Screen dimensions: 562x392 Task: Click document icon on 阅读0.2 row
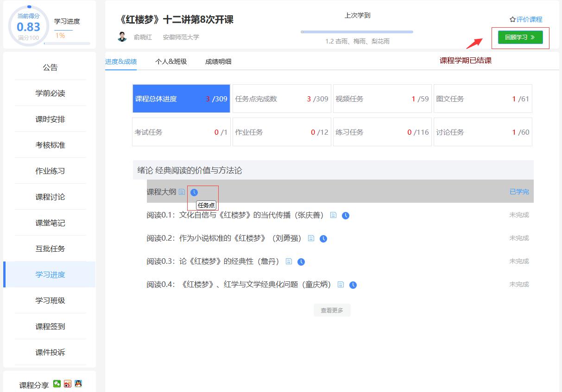[x=311, y=238]
